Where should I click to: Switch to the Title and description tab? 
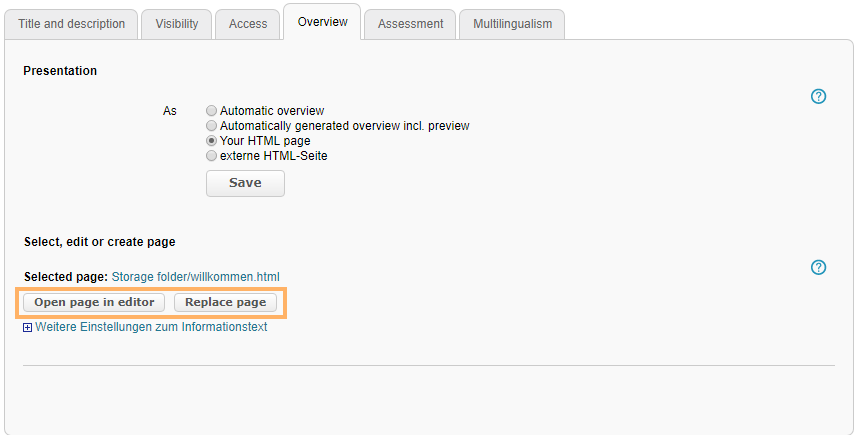pos(72,24)
